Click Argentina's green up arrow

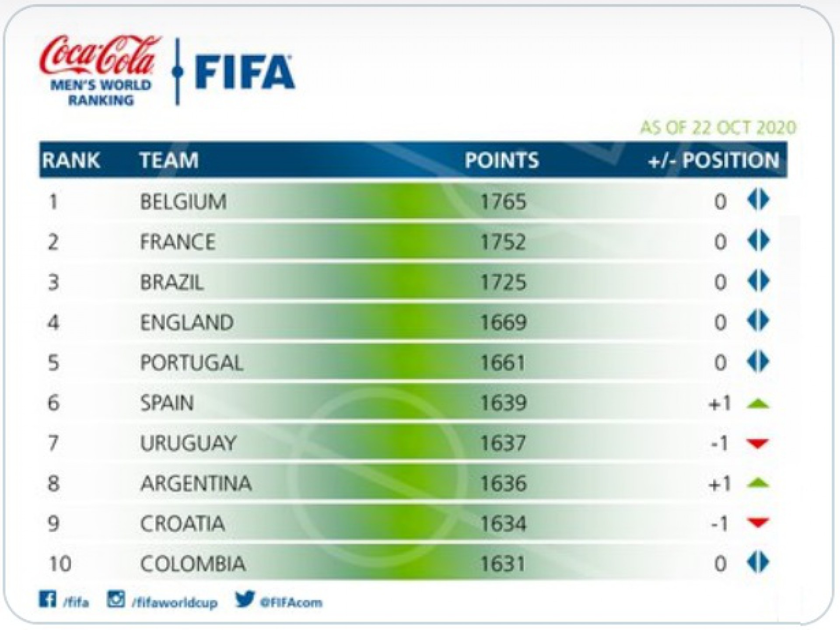[x=758, y=483]
